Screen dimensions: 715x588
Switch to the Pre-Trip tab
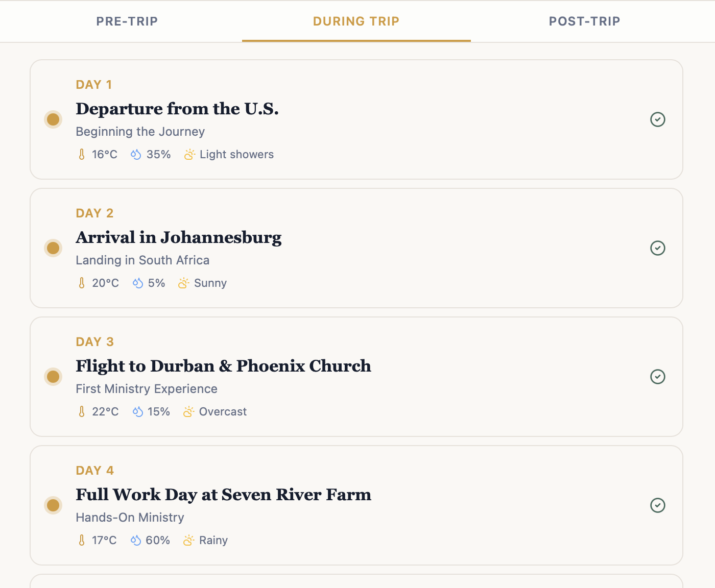tap(127, 21)
